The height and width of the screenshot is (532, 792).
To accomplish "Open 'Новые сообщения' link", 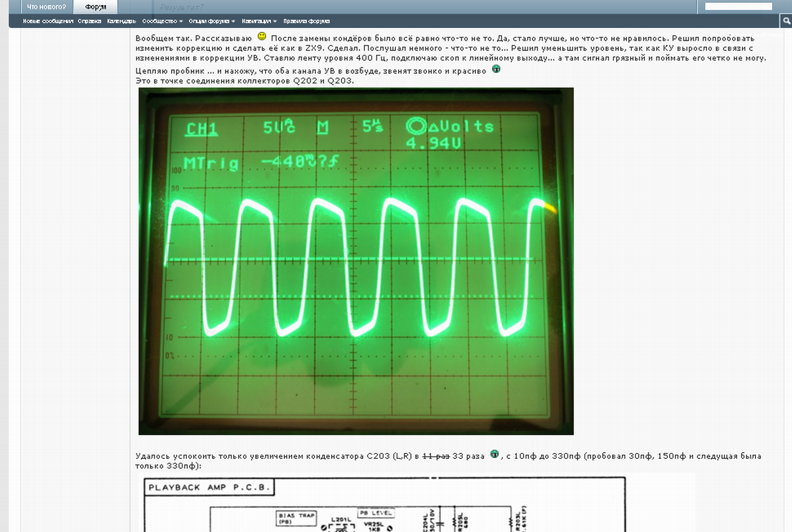I will [48, 21].
